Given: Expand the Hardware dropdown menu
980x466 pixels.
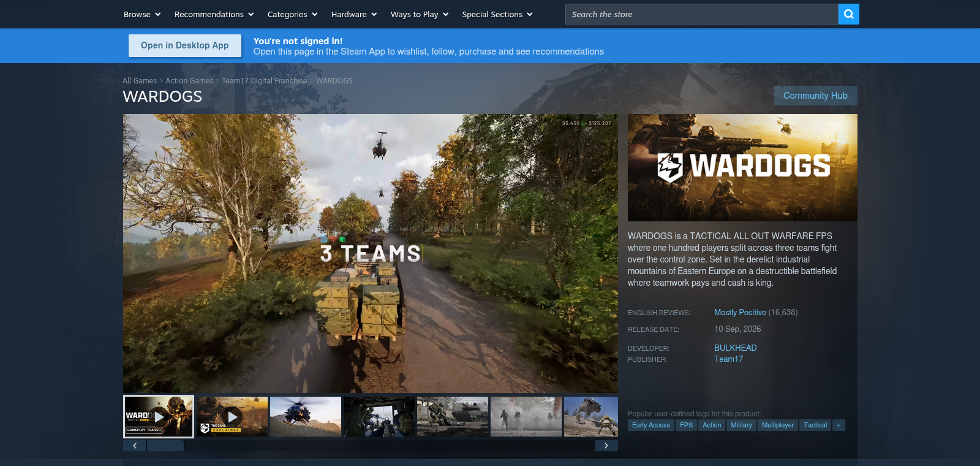Looking at the screenshot, I should pyautogui.click(x=354, y=14).
